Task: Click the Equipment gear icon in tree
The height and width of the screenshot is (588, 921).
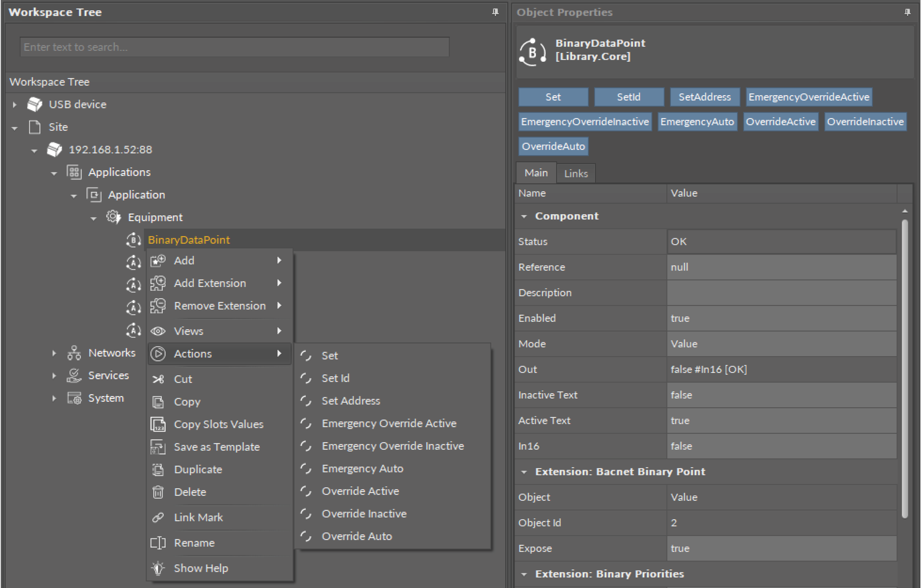Action: pos(113,217)
